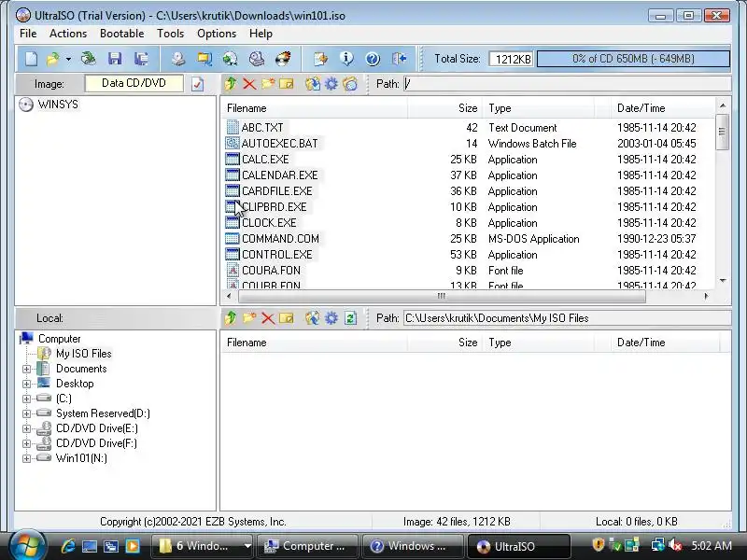Go up one level in Image pane toolbar
Image resolution: width=747 pixels, height=560 pixels.
(231, 84)
